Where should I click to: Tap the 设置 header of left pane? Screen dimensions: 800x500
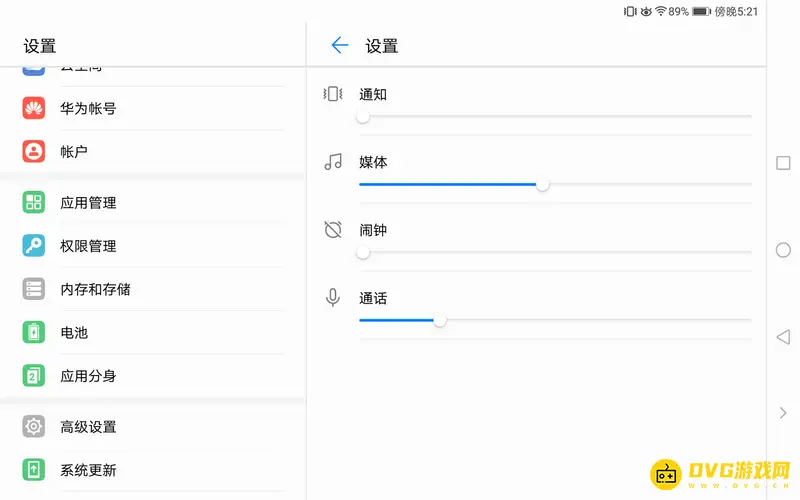40,46
